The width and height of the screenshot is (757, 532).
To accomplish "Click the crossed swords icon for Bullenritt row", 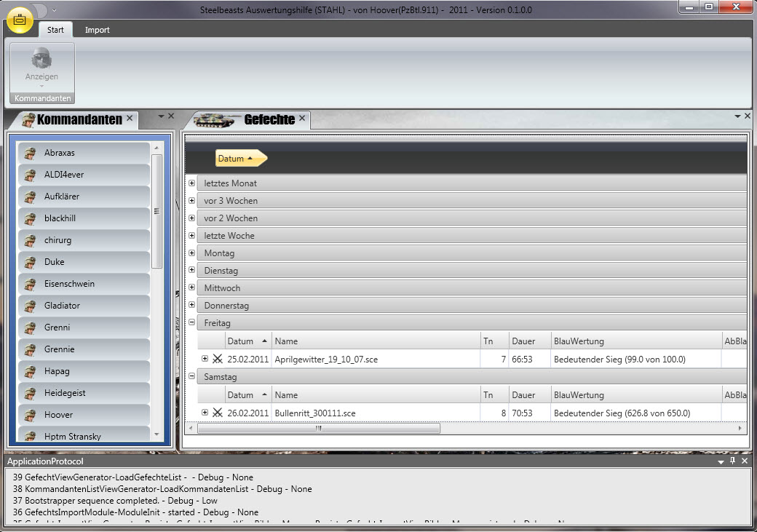I will tap(217, 413).
